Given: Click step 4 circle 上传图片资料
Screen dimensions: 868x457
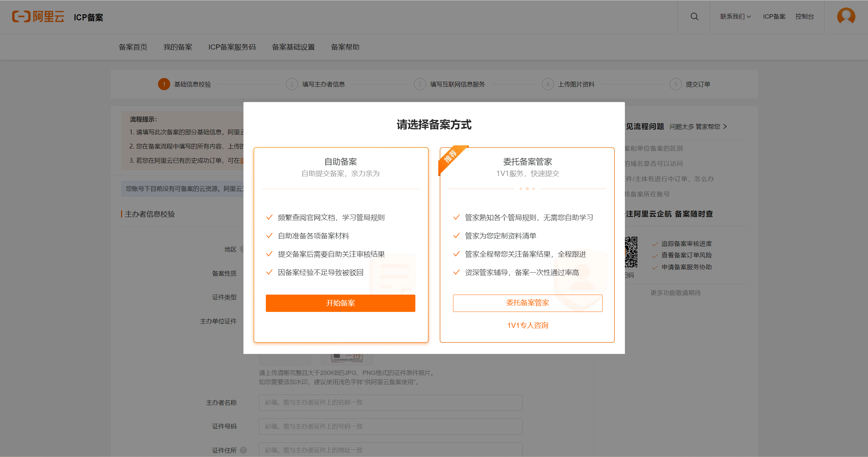Looking at the screenshot, I should pyautogui.click(x=548, y=84).
